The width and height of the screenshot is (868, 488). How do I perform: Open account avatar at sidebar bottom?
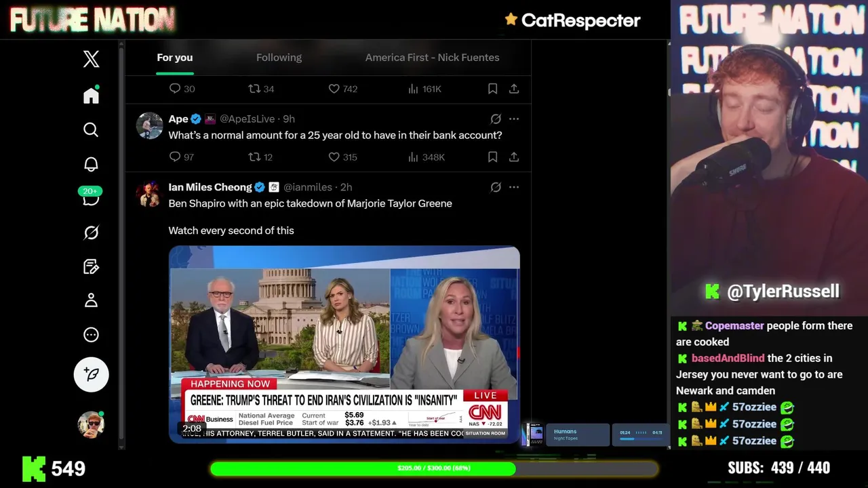(91, 425)
